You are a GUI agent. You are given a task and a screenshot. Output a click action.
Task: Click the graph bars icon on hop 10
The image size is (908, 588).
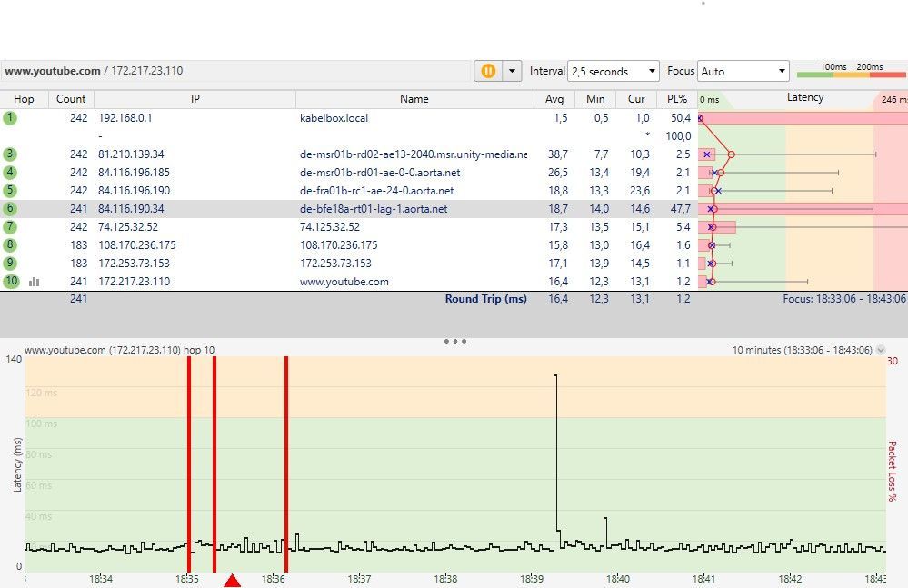[35, 282]
